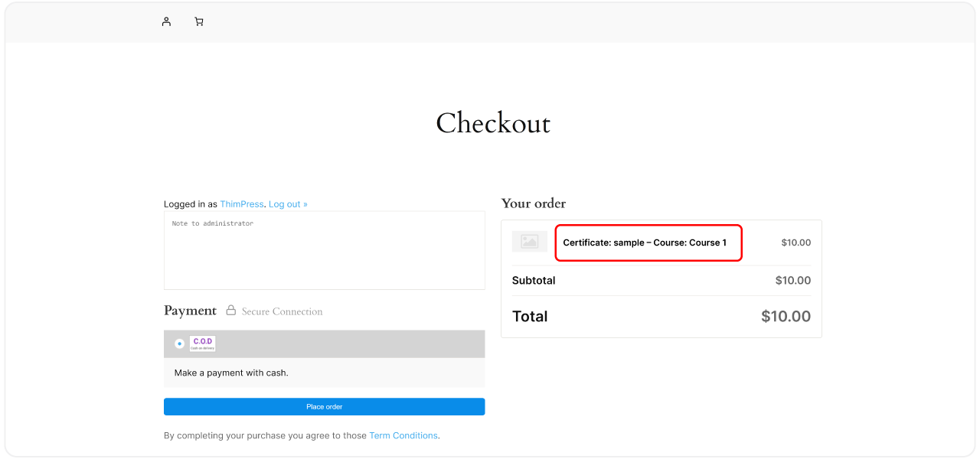Click the padlock icon beside Payment
Viewport: 980px width, 459px height.
coord(231,311)
